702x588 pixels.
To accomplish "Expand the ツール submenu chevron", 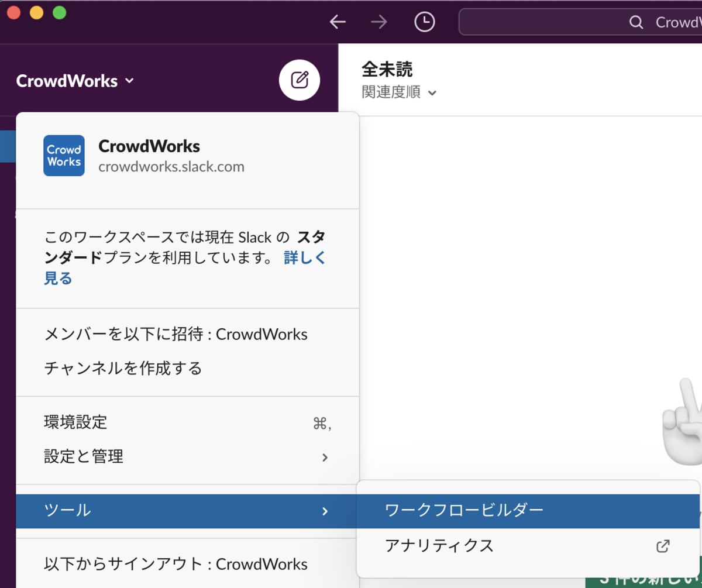I will (x=325, y=511).
